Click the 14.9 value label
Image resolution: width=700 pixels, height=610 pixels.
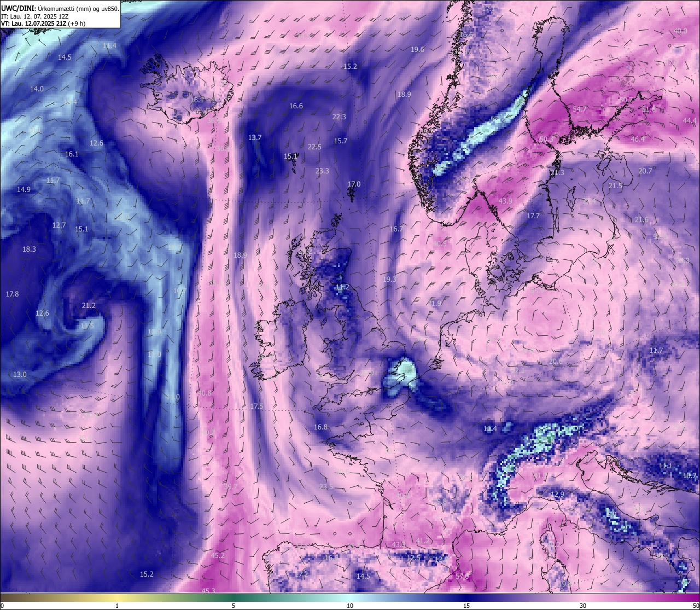coord(24,189)
